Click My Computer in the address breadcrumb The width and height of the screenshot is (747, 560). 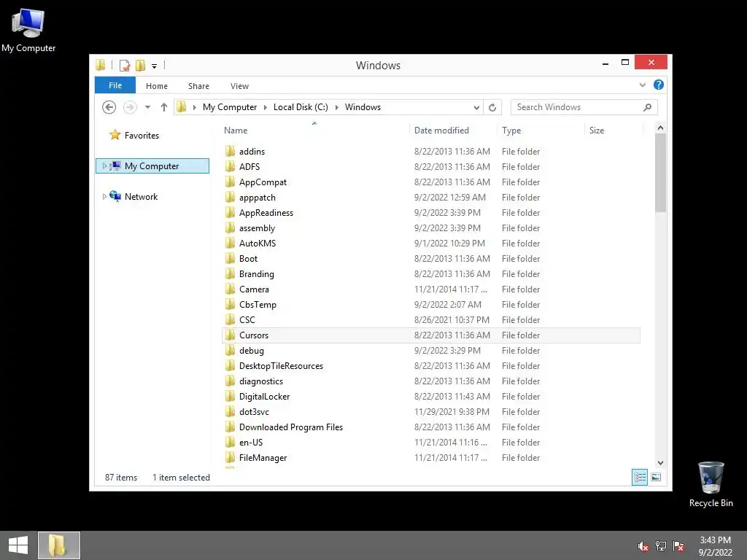click(230, 107)
